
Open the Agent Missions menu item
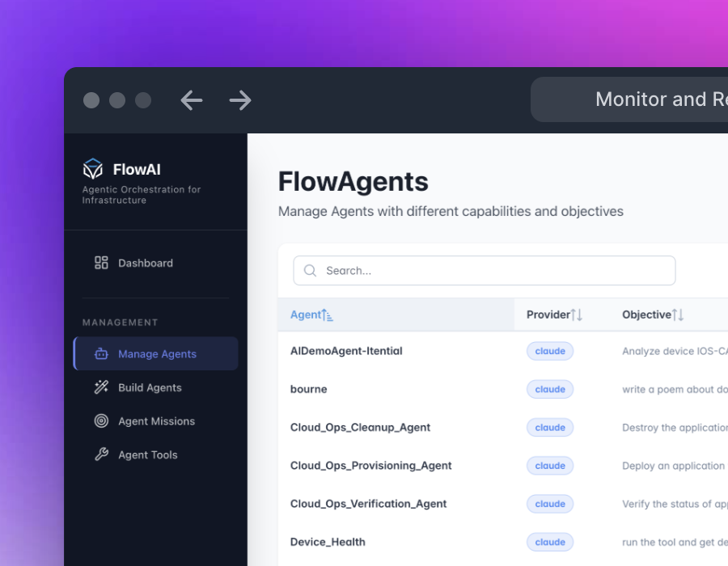(x=156, y=421)
